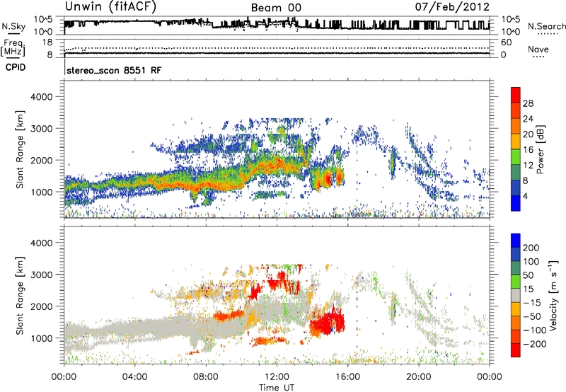Click the '4000' tick of power panel
The height and width of the screenshot is (392, 566).
coord(41,97)
